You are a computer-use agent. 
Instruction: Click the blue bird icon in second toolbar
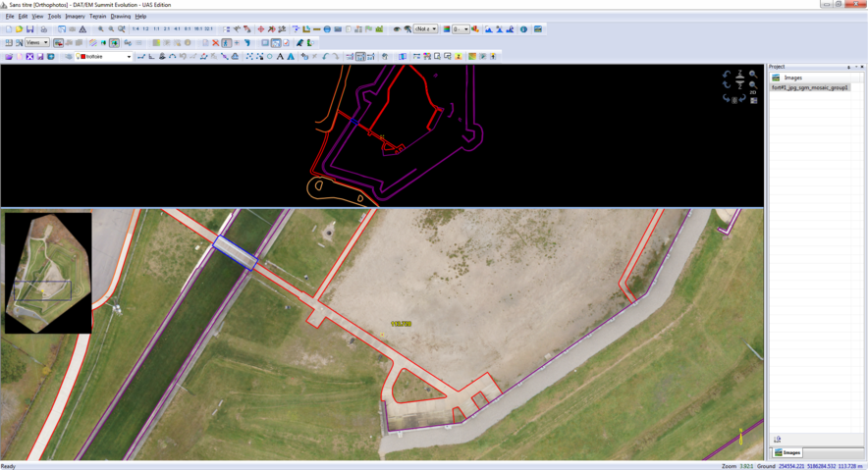coord(299,42)
